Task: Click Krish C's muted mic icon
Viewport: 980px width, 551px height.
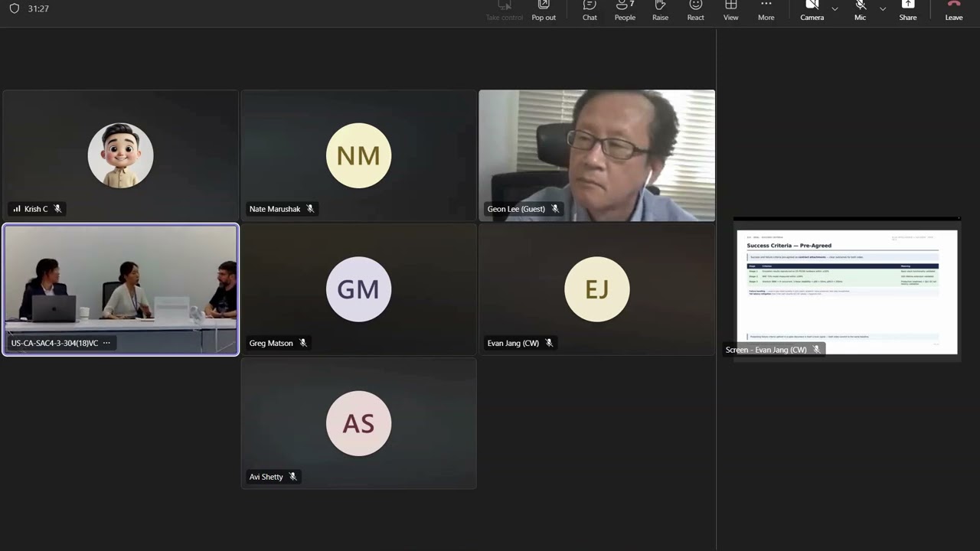Action: (57, 209)
